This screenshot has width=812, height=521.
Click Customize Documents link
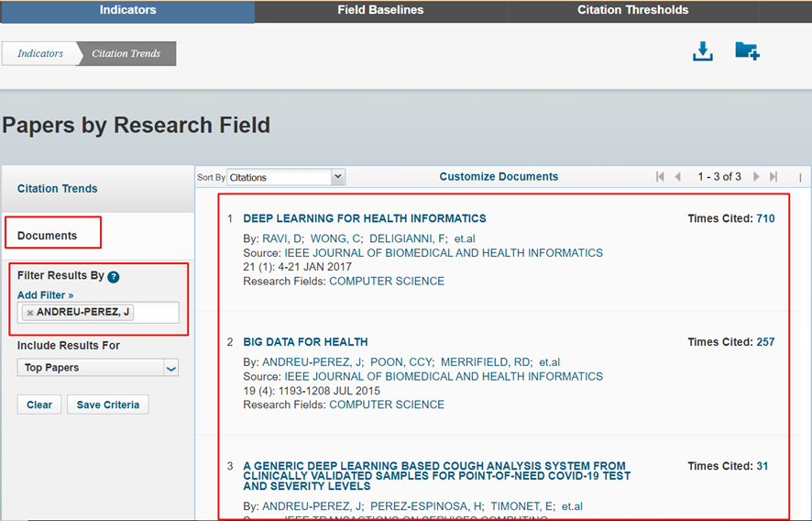pyautogui.click(x=499, y=177)
